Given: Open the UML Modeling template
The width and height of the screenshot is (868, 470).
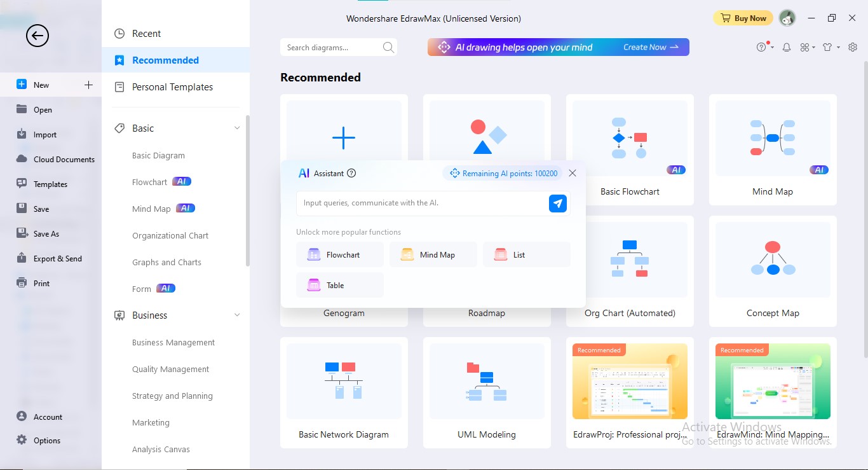Looking at the screenshot, I should (x=487, y=393).
